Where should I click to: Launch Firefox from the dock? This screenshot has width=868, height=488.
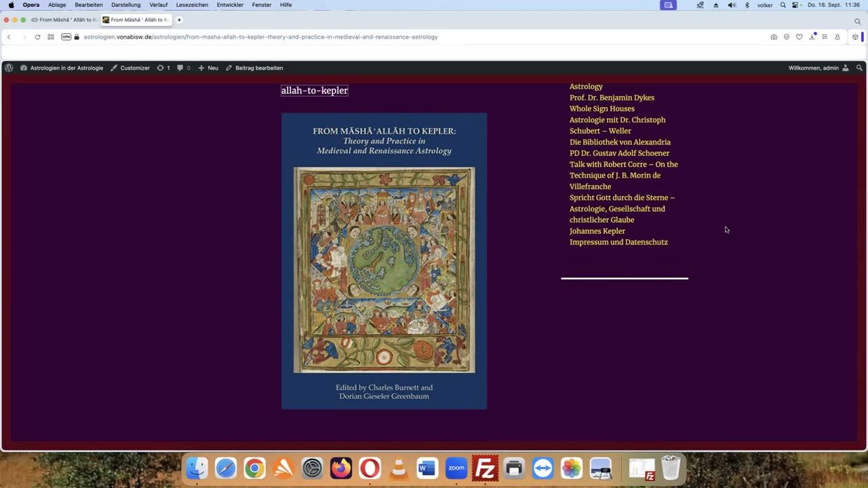coord(341,468)
